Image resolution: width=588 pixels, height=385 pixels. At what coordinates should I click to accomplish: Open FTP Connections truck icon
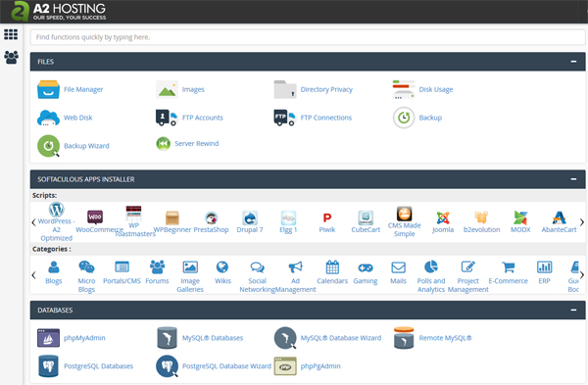[285, 118]
